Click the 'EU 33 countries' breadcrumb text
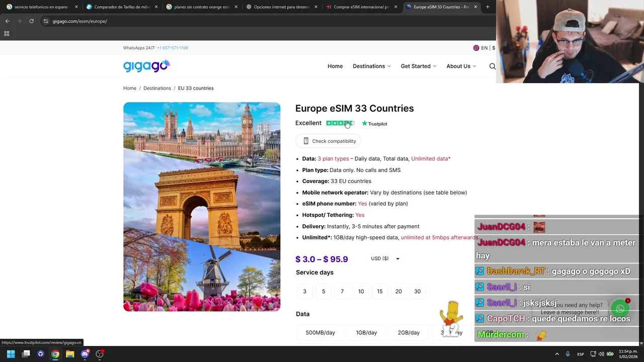644x362 pixels. [196, 88]
